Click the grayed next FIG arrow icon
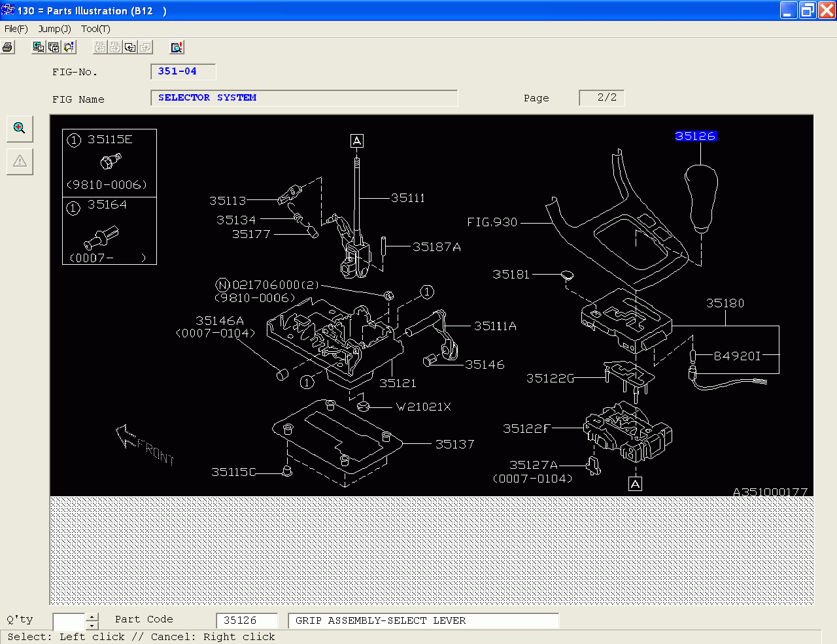Image resolution: width=837 pixels, height=644 pixels. [115, 47]
